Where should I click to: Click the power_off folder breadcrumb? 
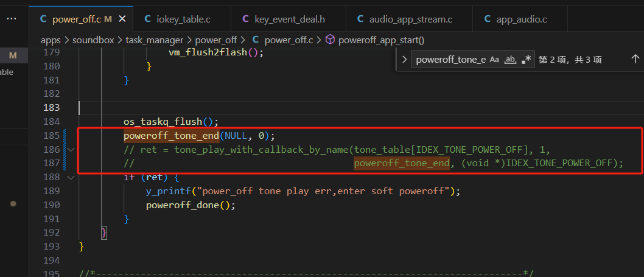point(215,40)
